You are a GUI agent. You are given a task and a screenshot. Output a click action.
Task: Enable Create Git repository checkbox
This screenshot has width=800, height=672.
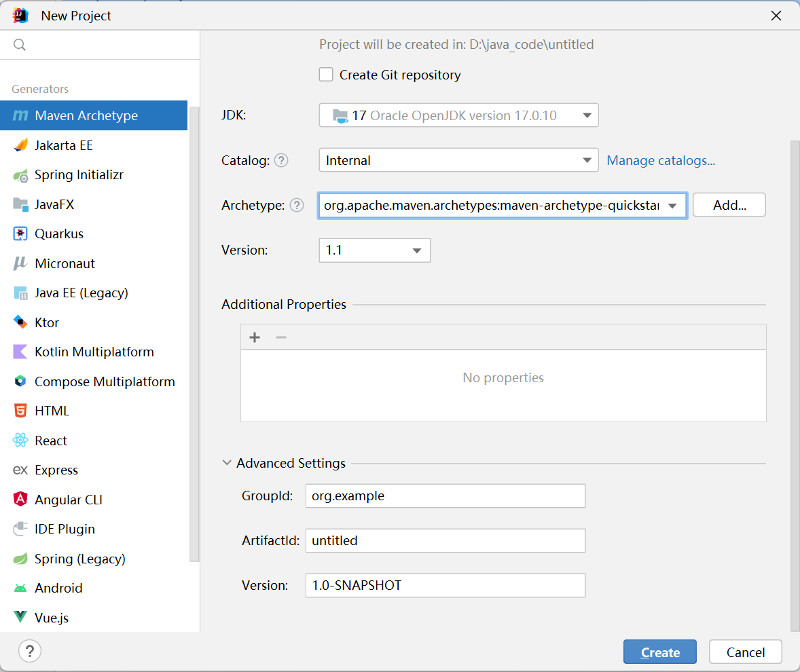[326, 75]
